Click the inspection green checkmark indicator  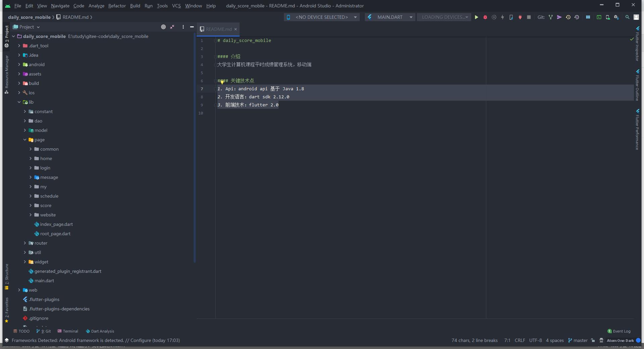pos(632,40)
